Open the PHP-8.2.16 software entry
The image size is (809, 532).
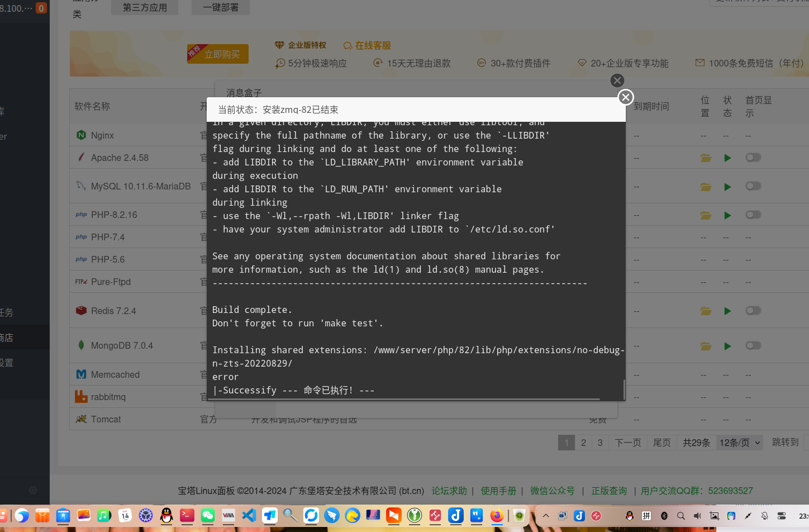coord(114,215)
